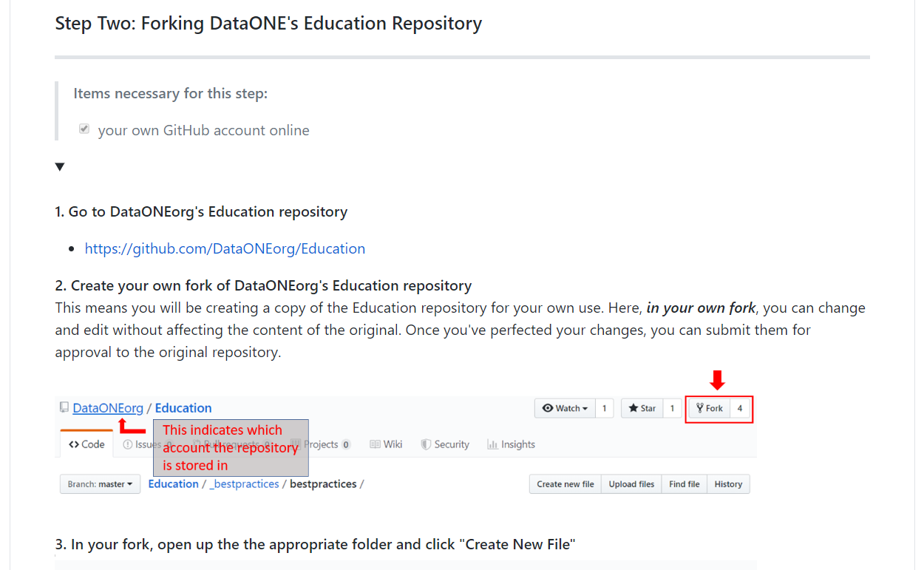924x570 pixels.
Task: Click the eye icon on Watch button
Action: click(548, 408)
